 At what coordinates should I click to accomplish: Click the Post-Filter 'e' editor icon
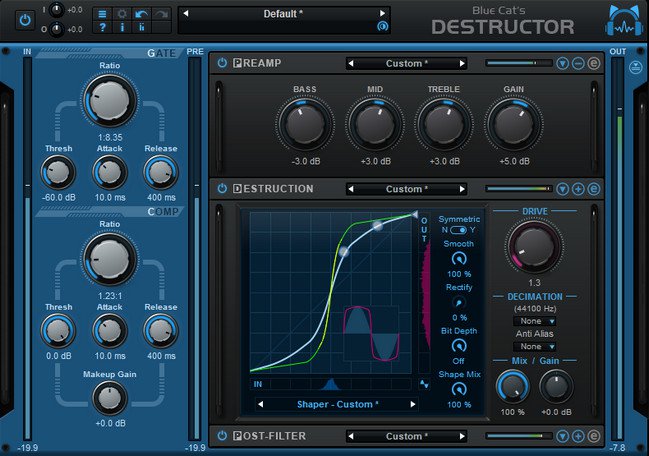(x=594, y=436)
